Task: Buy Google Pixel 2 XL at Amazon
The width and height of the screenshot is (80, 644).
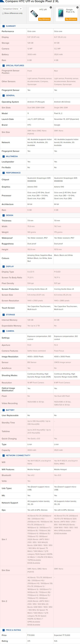Action: [x=71, y=19]
